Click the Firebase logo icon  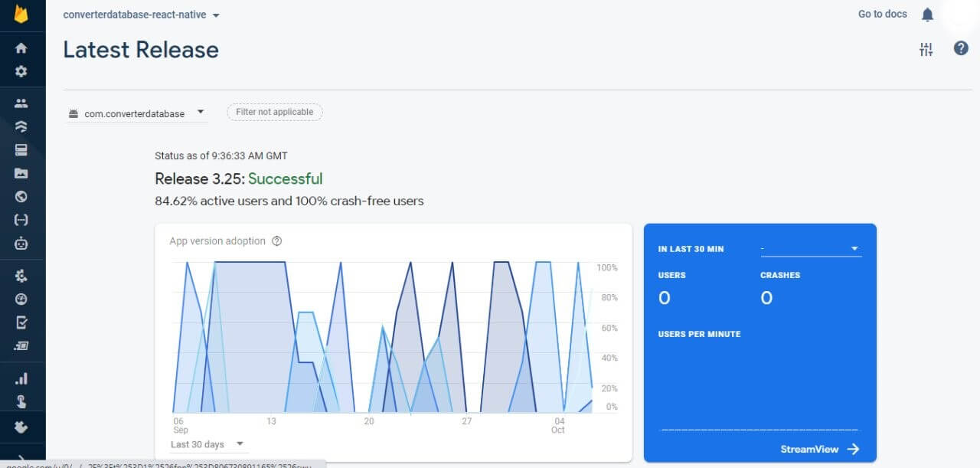[21, 15]
